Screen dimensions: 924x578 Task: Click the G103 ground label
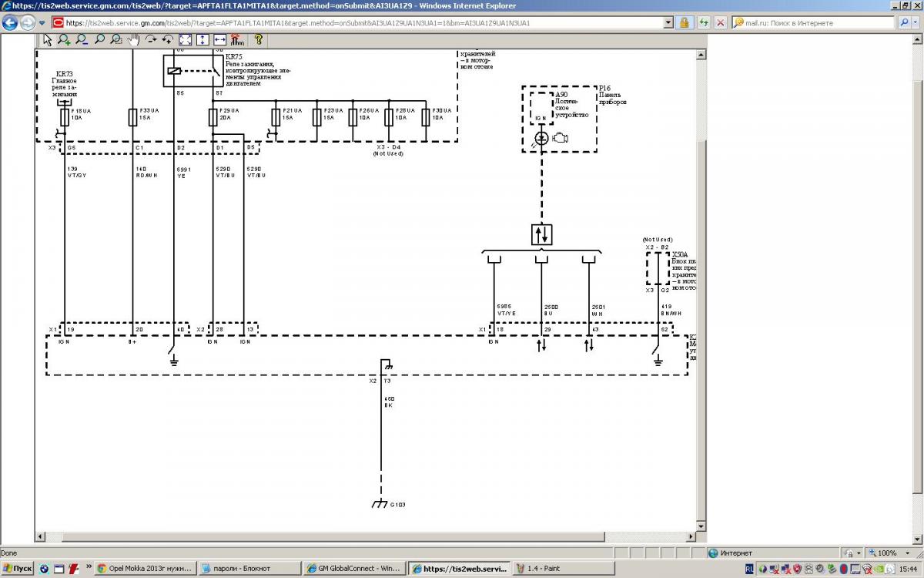397,506
